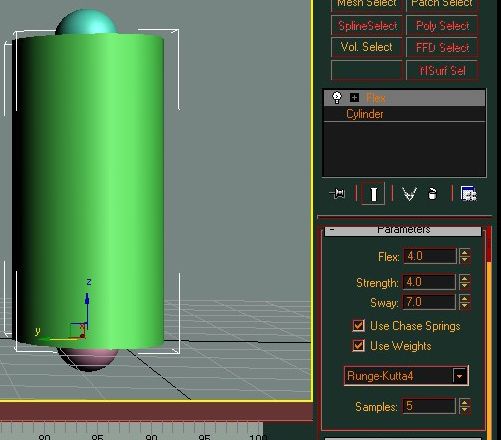
Task: Toggle the Flex modifier lightbulb
Action: 337,98
